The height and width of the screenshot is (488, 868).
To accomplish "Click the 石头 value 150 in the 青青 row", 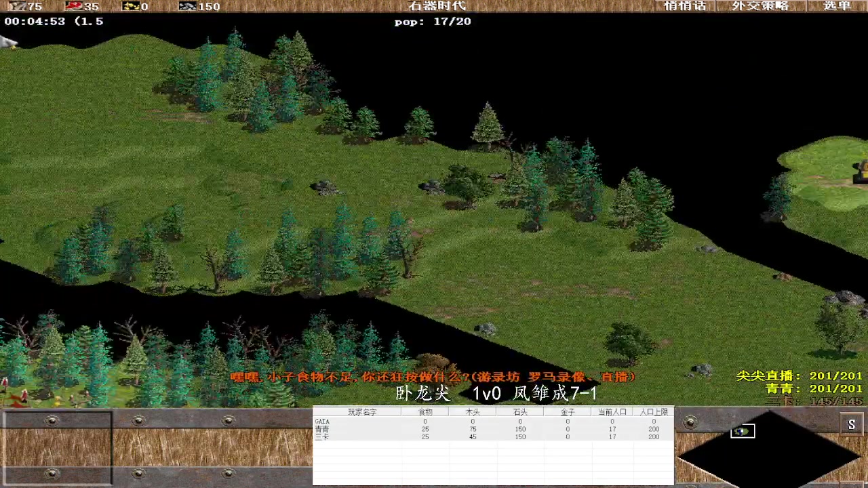I will click(520, 430).
